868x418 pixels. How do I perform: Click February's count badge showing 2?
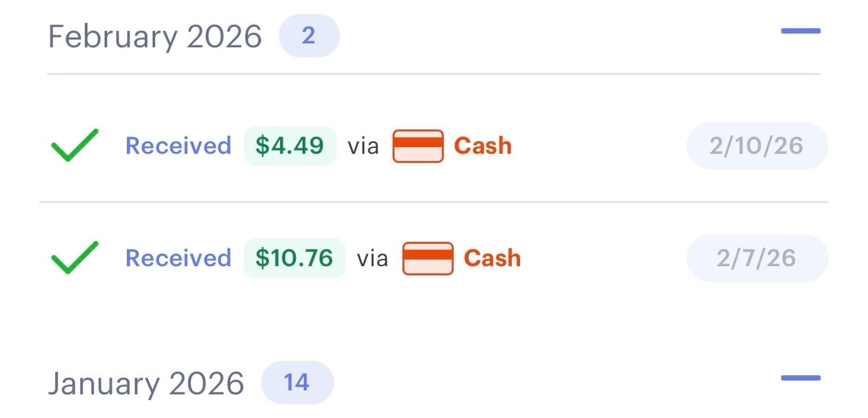pyautogui.click(x=309, y=36)
